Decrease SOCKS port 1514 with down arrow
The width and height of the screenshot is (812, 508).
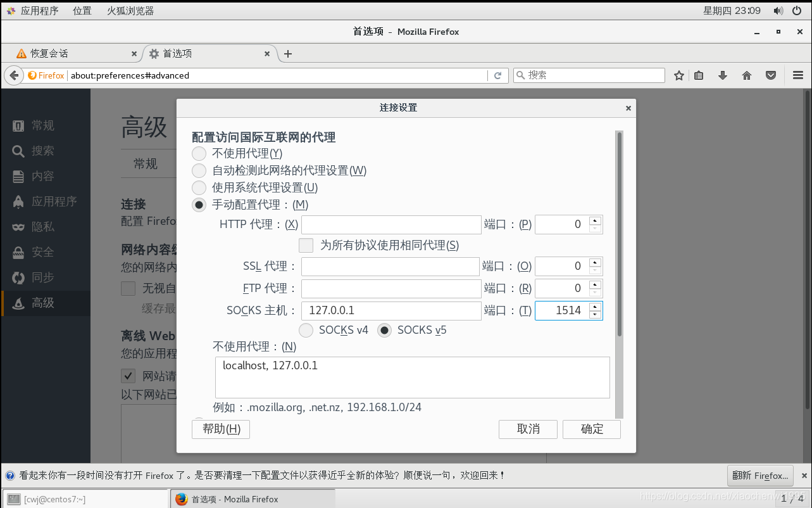click(x=595, y=315)
